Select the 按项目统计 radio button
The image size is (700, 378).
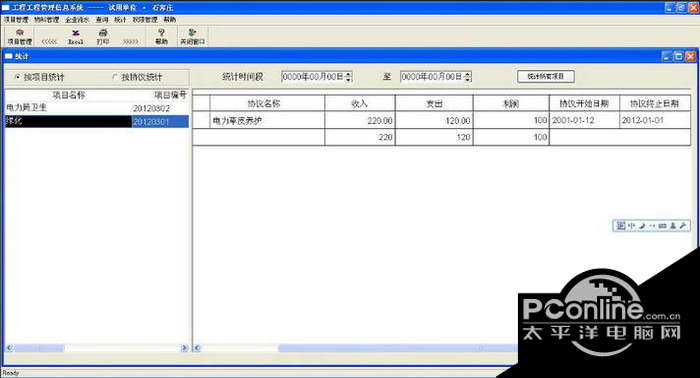point(39,77)
